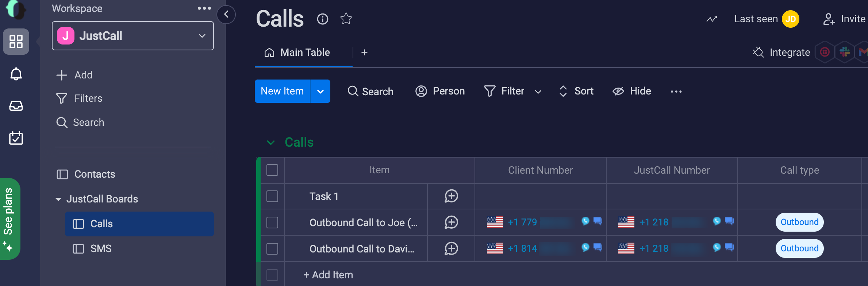Open the Integrate menu
868x286 pixels.
(x=781, y=53)
